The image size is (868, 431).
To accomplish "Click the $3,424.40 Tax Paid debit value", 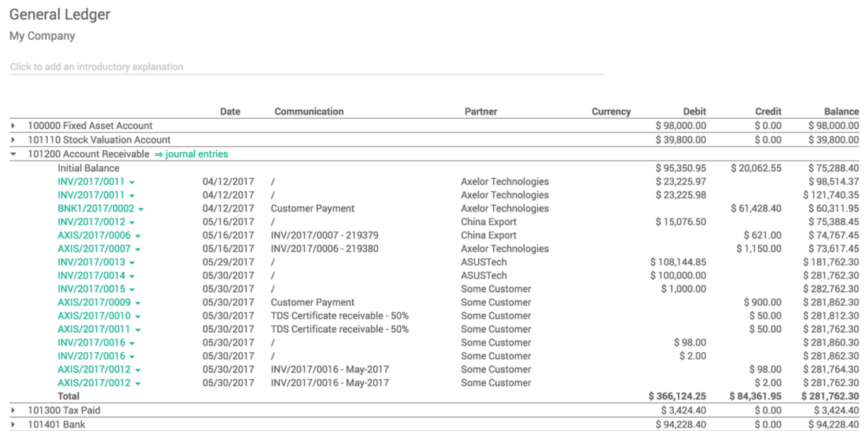I will (x=684, y=410).
